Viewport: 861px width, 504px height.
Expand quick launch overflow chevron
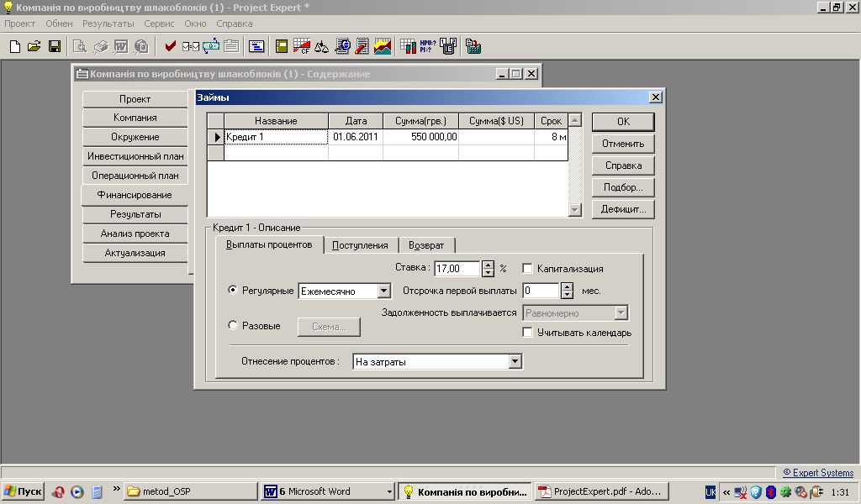[x=116, y=489]
